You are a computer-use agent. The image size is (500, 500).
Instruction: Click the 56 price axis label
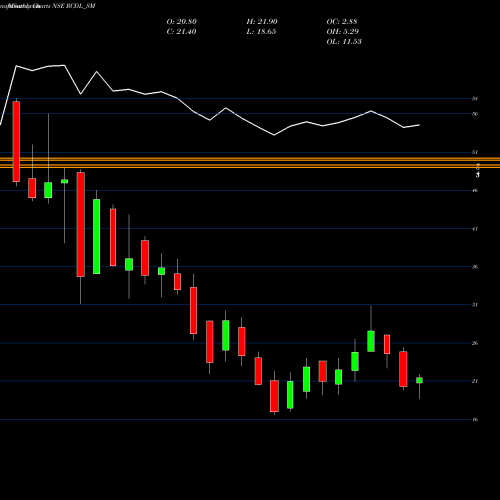475,114
